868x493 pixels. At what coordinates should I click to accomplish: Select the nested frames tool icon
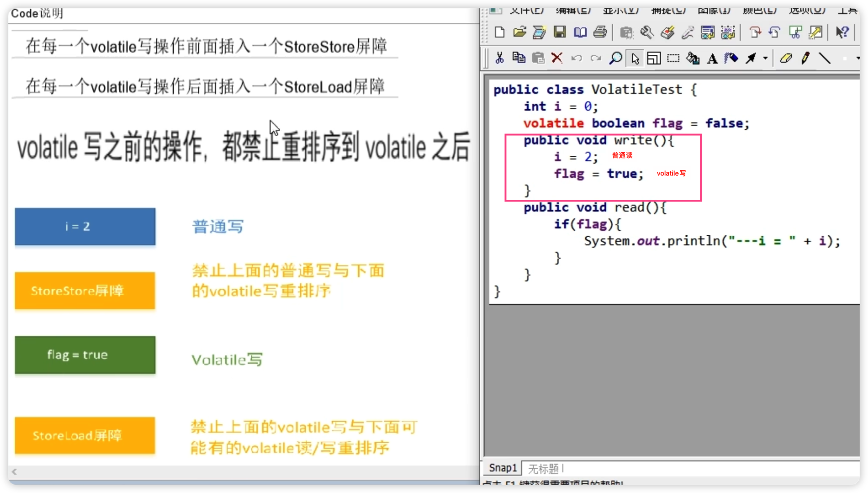[x=654, y=58]
